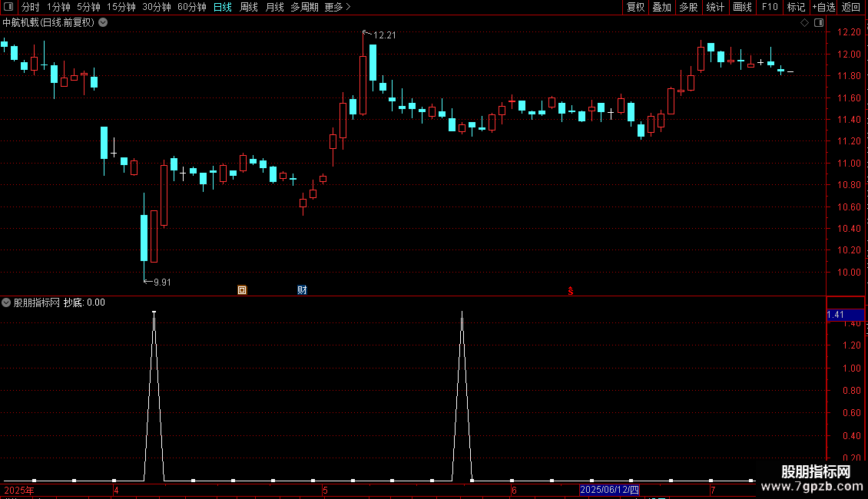Click month 4 marker on time axis

click(116, 490)
